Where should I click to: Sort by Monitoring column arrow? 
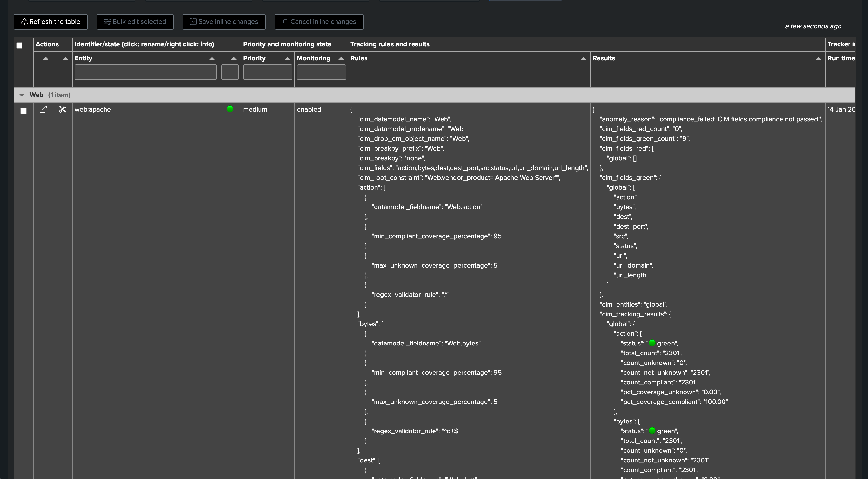click(x=341, y=59)
